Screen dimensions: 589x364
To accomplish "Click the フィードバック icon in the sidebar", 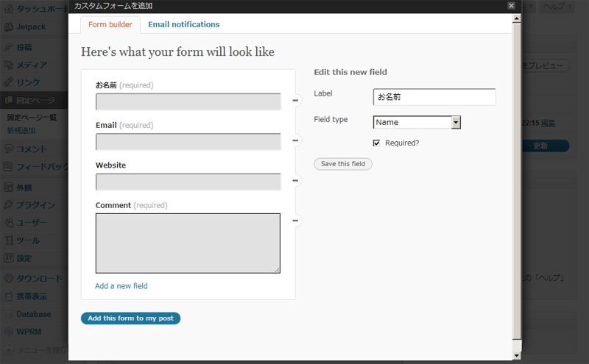I will pos(8,167).
